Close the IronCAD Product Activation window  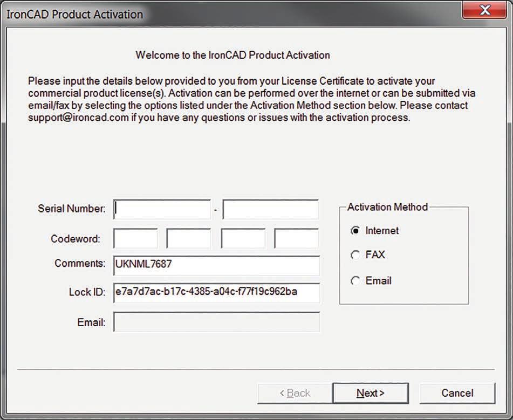tap(485, 10)
